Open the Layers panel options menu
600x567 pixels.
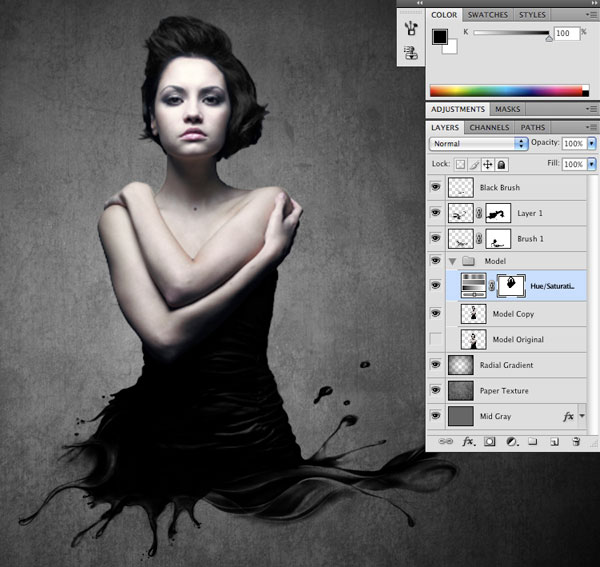591,127
